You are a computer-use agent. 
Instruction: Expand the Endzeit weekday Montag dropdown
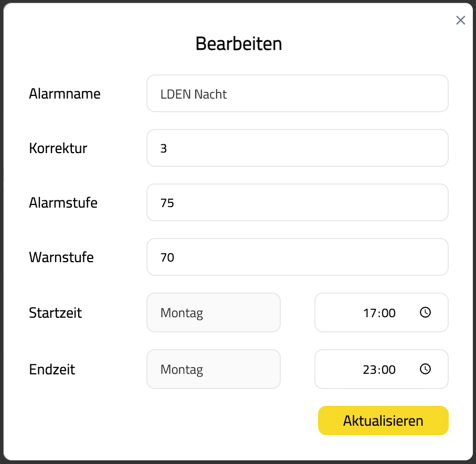214,369
